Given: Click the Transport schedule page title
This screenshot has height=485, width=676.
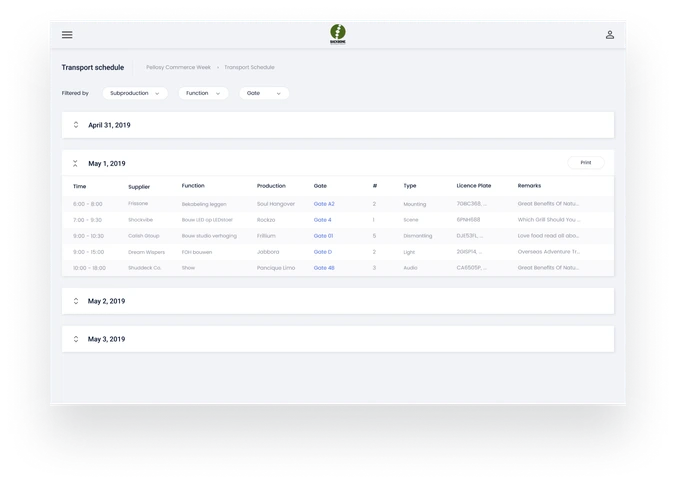Looking at the screenshot, I should point(93,67).
